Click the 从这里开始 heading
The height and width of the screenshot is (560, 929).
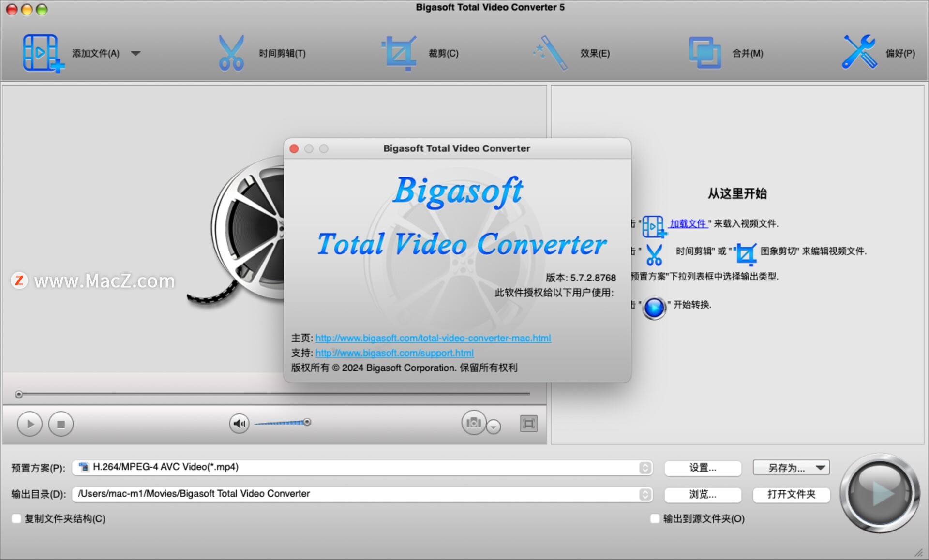737,193
